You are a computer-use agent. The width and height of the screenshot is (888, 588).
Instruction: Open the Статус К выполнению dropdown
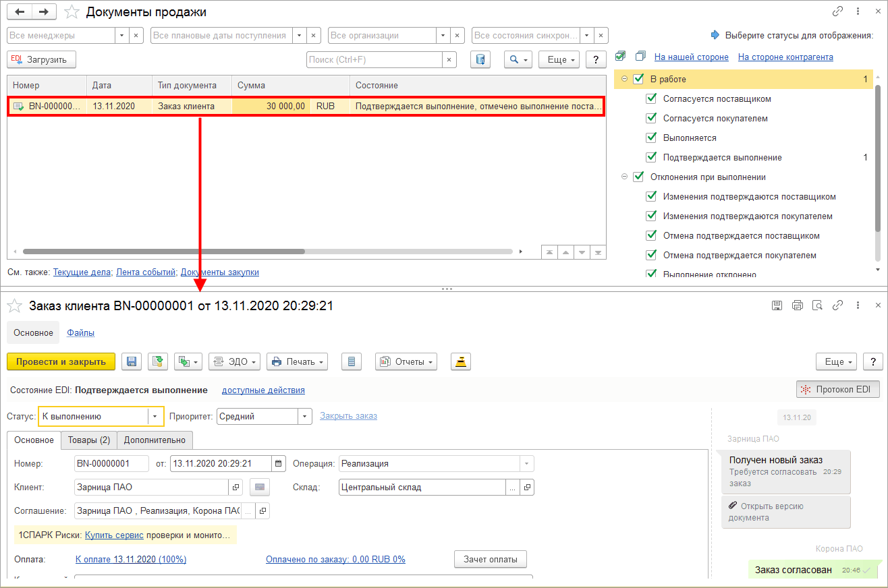157,417
